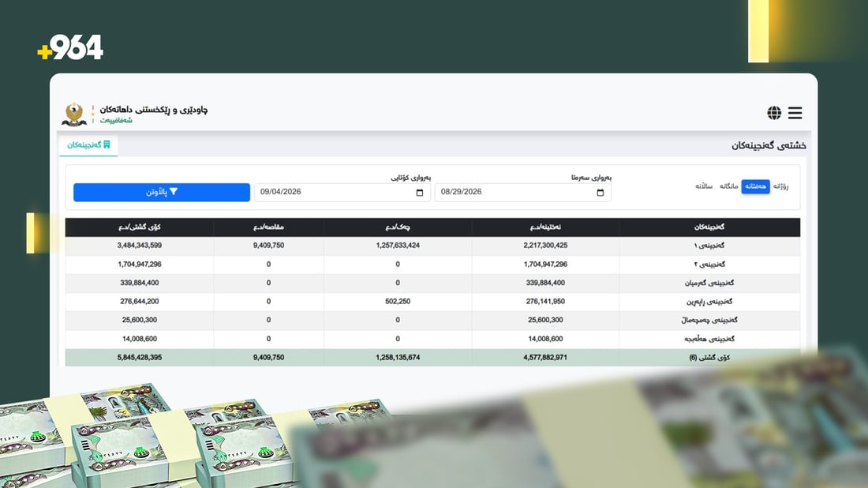Screen dimensions: 868x488
Task: Click the مقاصە/د.ع column header
Action: coord(268,227)
